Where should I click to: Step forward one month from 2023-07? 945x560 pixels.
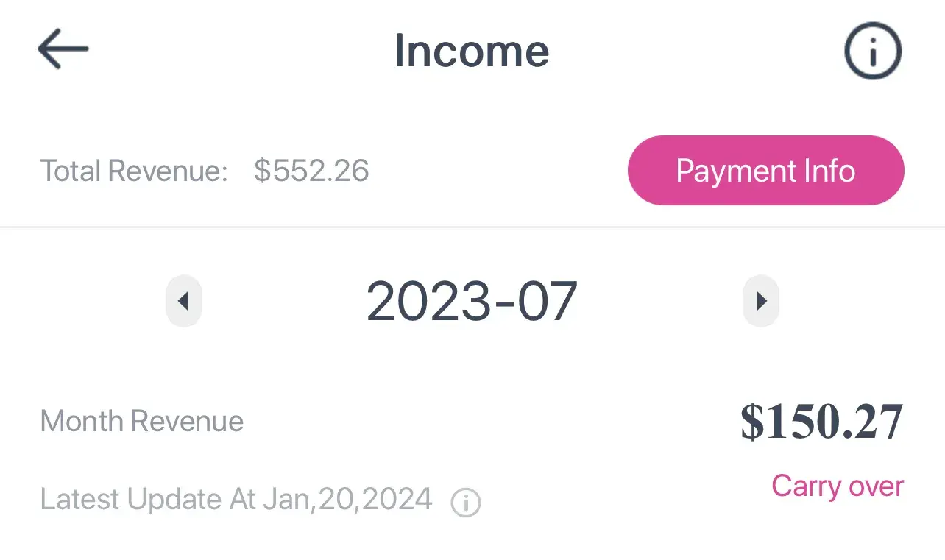[x=761, y=301]
